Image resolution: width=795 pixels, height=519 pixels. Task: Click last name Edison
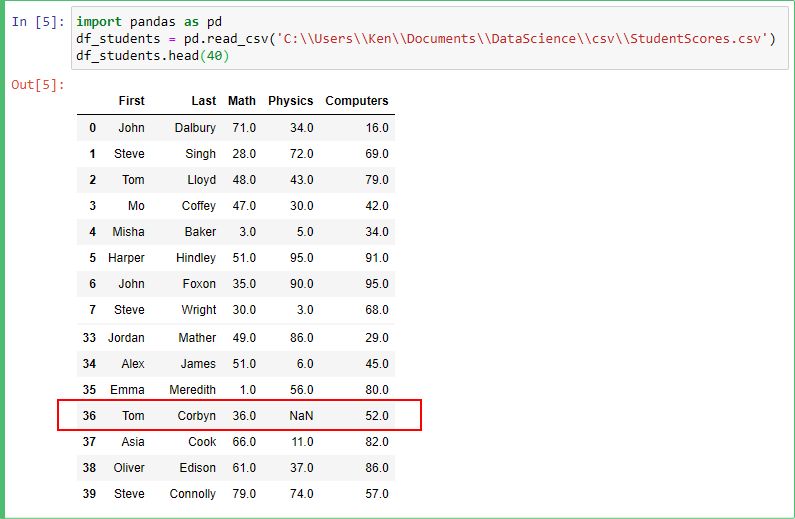click(x=198, y=468)
